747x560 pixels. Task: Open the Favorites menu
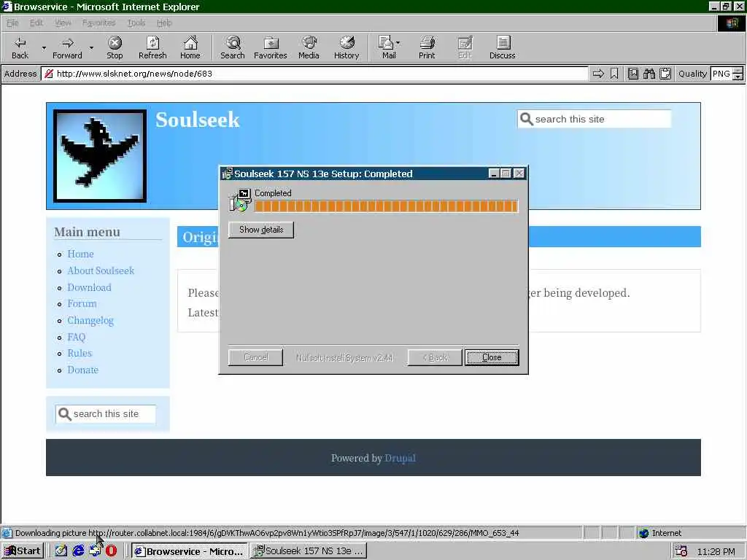[98, 23]
